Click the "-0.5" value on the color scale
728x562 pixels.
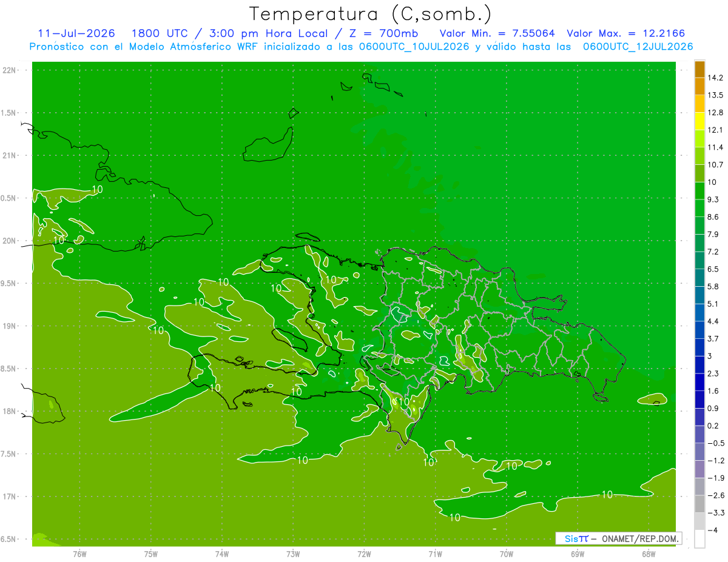click(715, 443)
